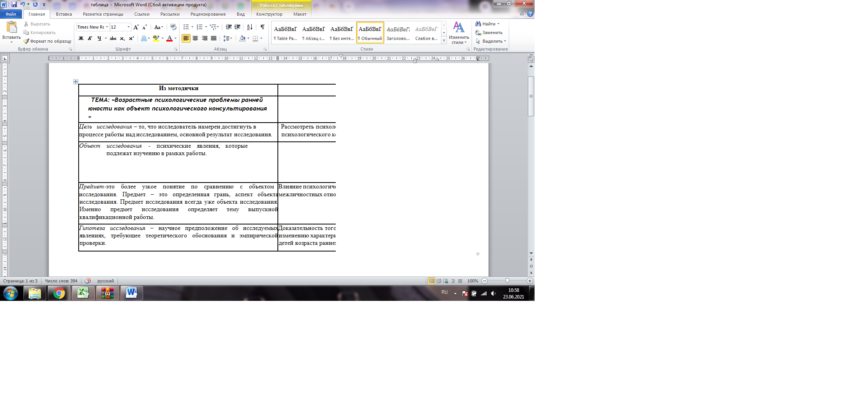Click the numbered list icon
The image size is (868, 398).
[200, 27]
